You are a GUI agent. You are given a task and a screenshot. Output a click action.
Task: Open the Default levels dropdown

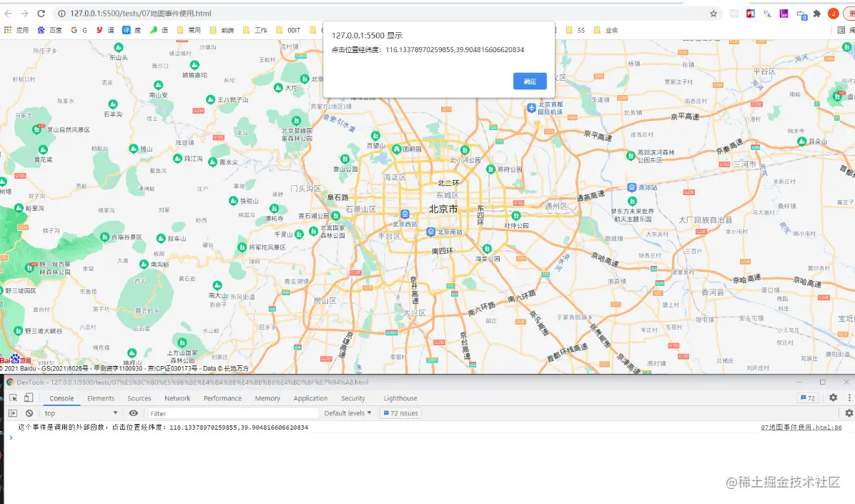pos(347,413)
